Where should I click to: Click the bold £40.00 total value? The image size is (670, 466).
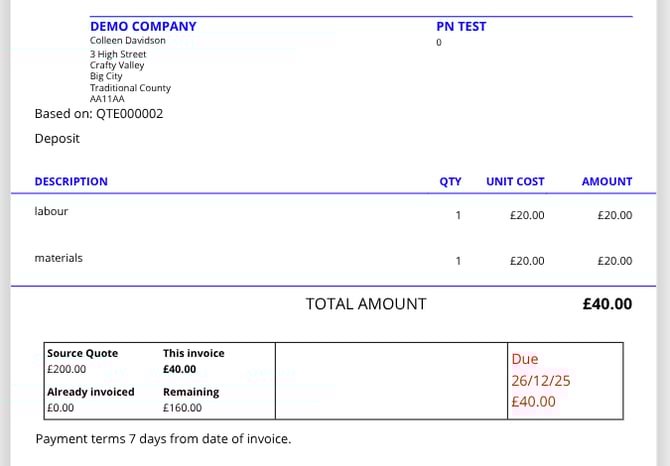click(607, 304)
